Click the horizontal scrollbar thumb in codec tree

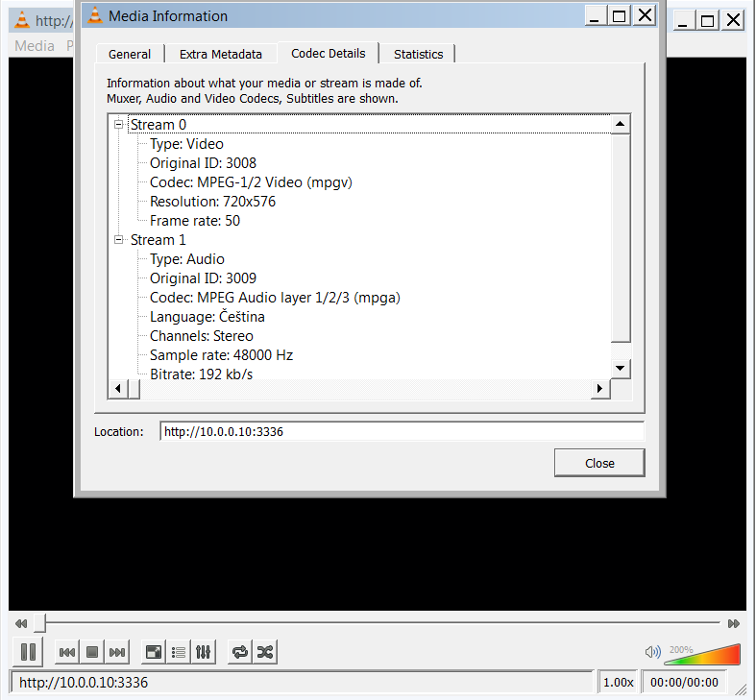(134, 389)
